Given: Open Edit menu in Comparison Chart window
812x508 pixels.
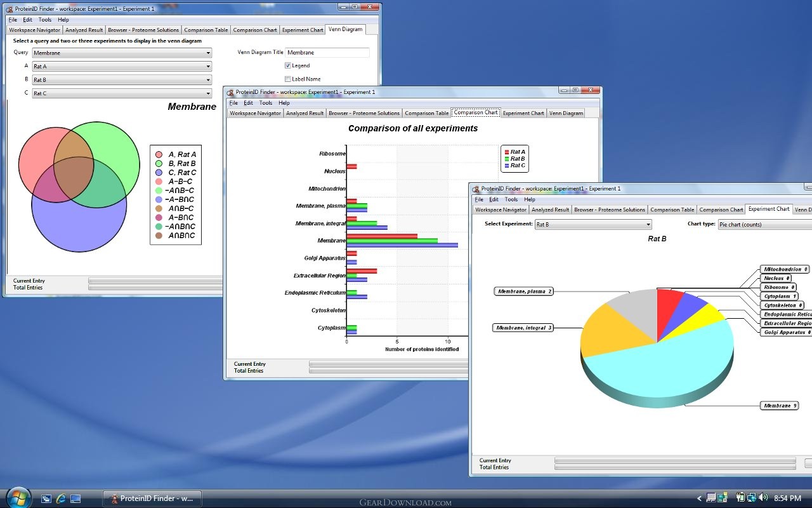Looking at the screenshot, I should [248, 103].
